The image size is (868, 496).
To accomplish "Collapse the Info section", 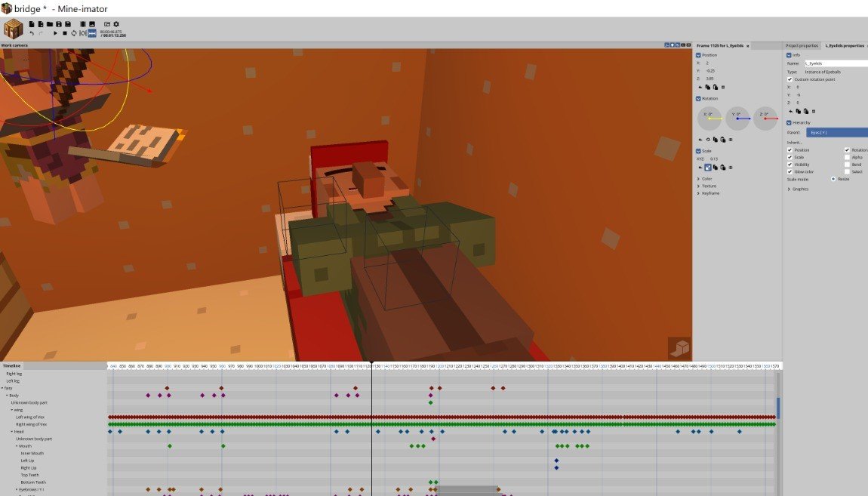I will coord(789,55).
